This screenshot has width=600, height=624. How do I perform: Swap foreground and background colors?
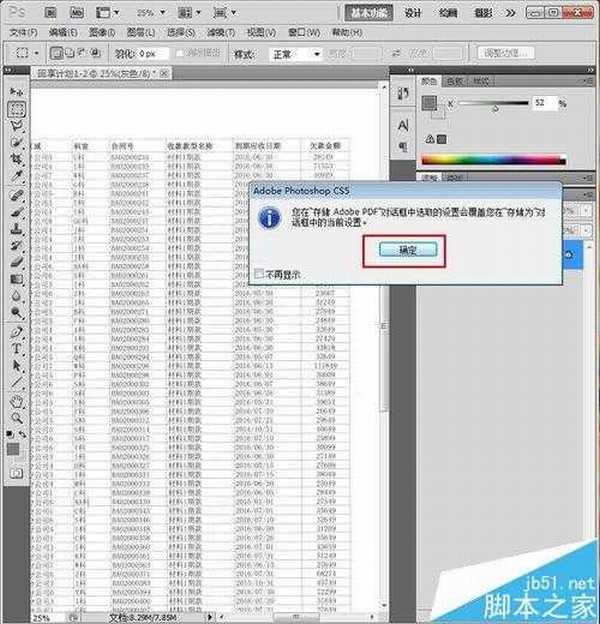[x=23, y=434]
